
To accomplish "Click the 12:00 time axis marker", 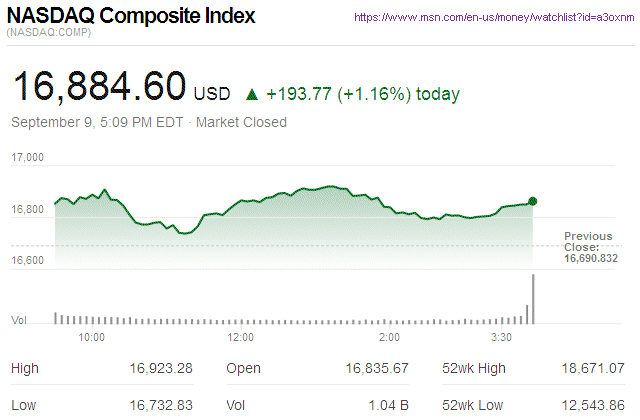I will (241, 338).
